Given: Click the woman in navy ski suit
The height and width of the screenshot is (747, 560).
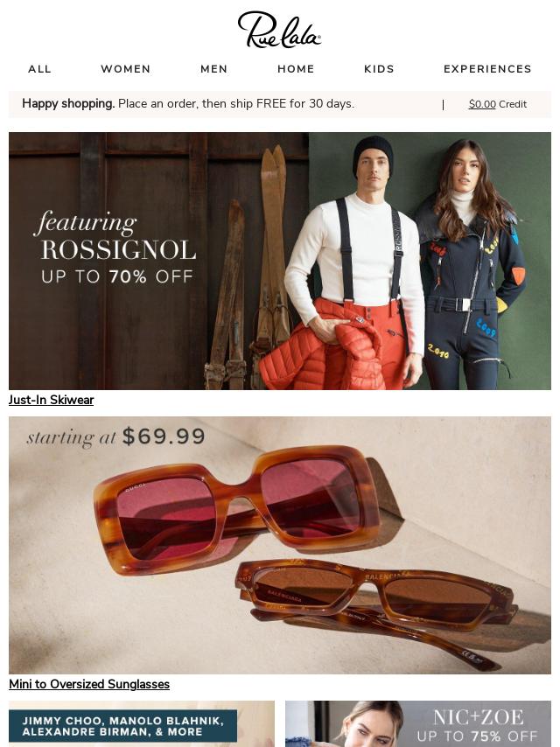Looking at the screenshot, I should coord(470,264).
